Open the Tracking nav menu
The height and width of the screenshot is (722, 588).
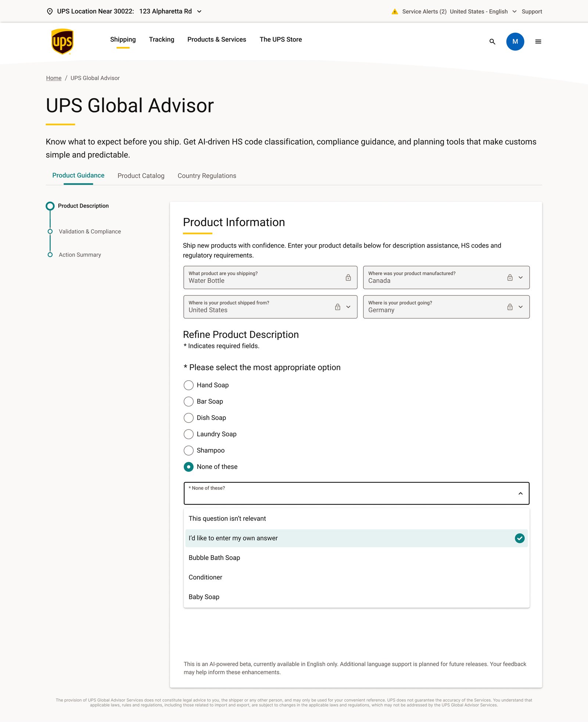pos(161,39)
